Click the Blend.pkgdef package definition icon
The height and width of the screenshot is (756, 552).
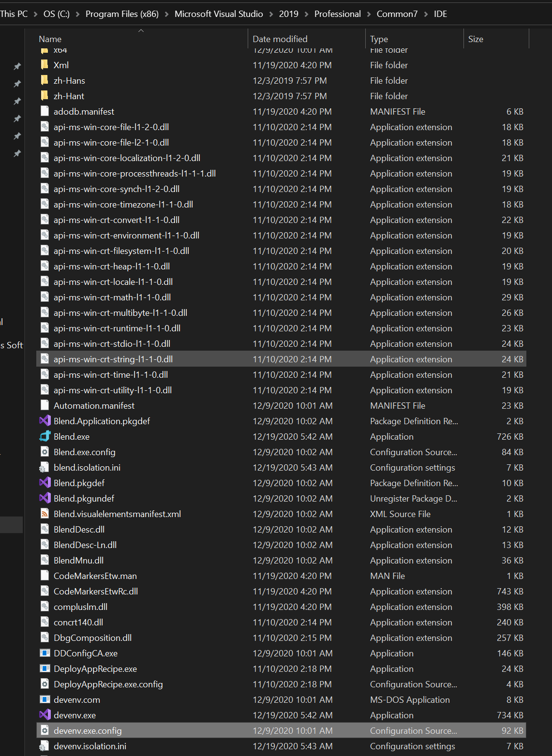tap(45, 483)
